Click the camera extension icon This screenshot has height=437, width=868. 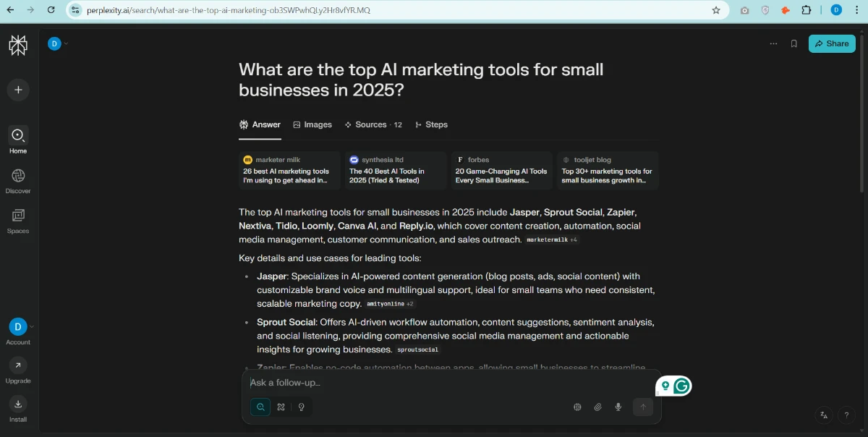745,10
